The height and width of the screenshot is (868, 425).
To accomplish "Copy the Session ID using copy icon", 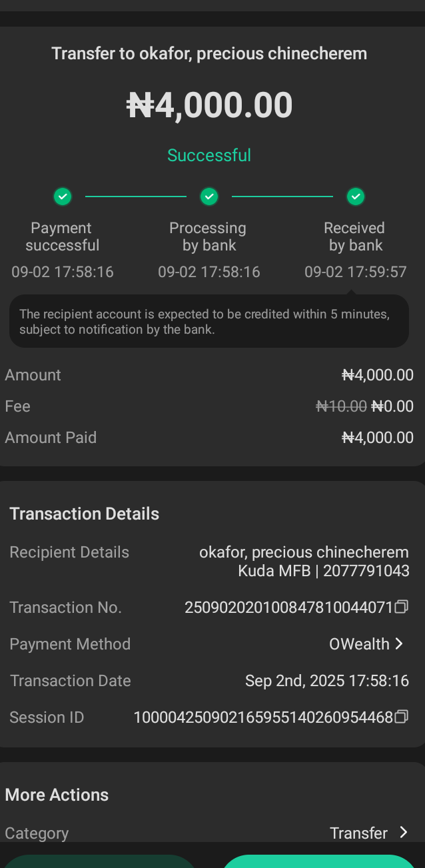I will point(401,717).
